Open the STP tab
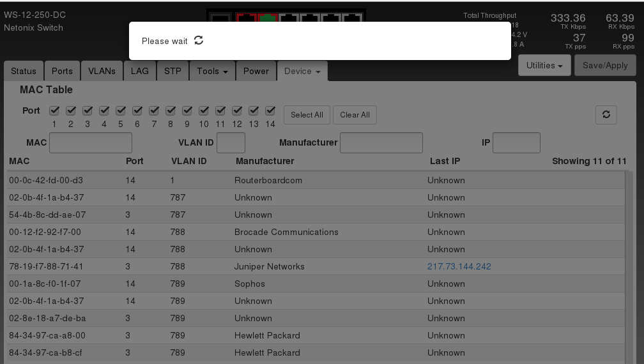644x364 pixels. click(x=172, y=71)
